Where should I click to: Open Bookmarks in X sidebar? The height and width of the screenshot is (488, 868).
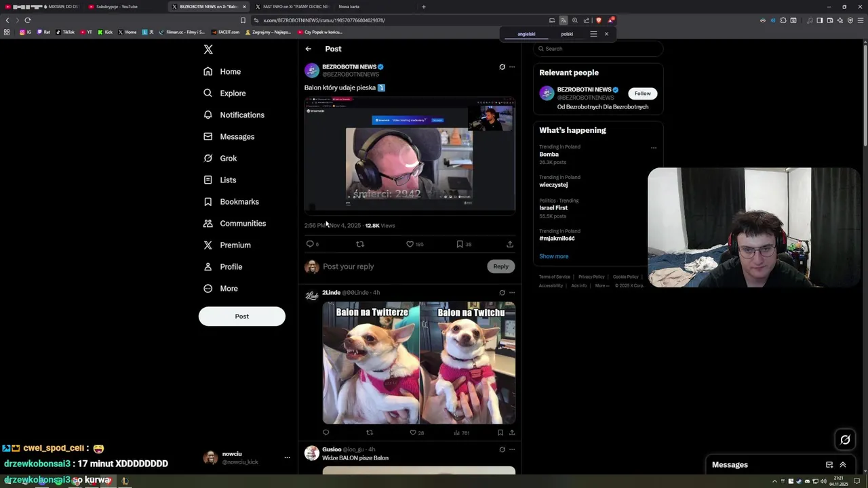coord(231,201)
